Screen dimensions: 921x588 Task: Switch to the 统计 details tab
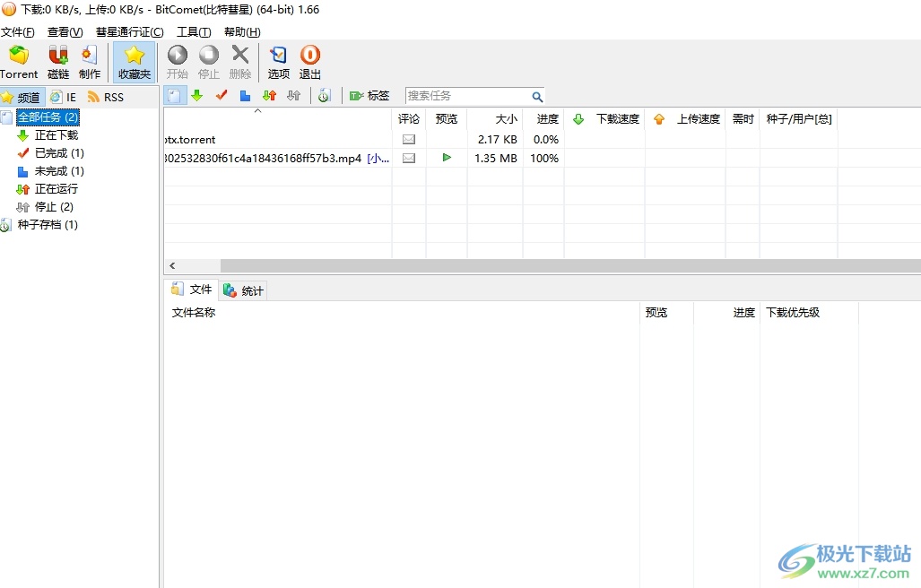[244, 290]
